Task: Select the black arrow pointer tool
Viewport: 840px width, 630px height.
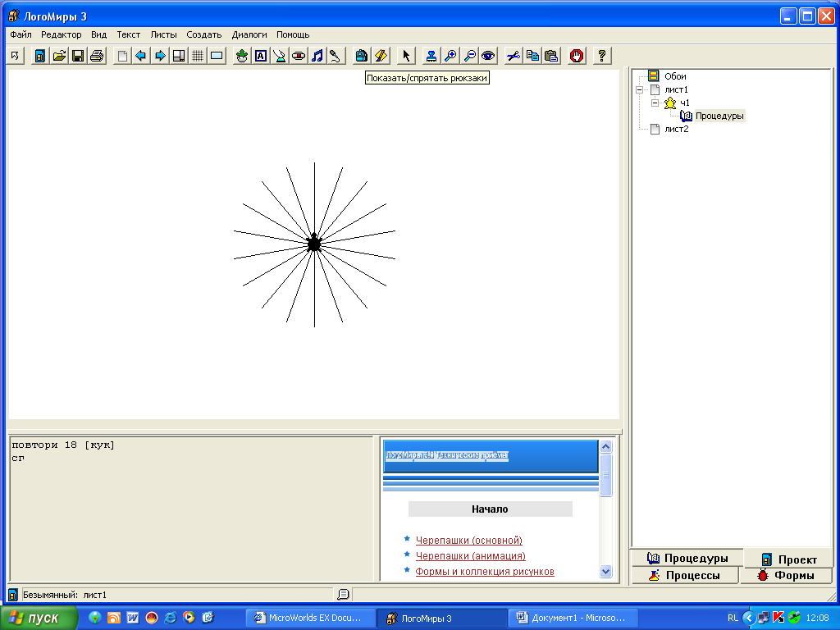Action: (x=406, y=56)
